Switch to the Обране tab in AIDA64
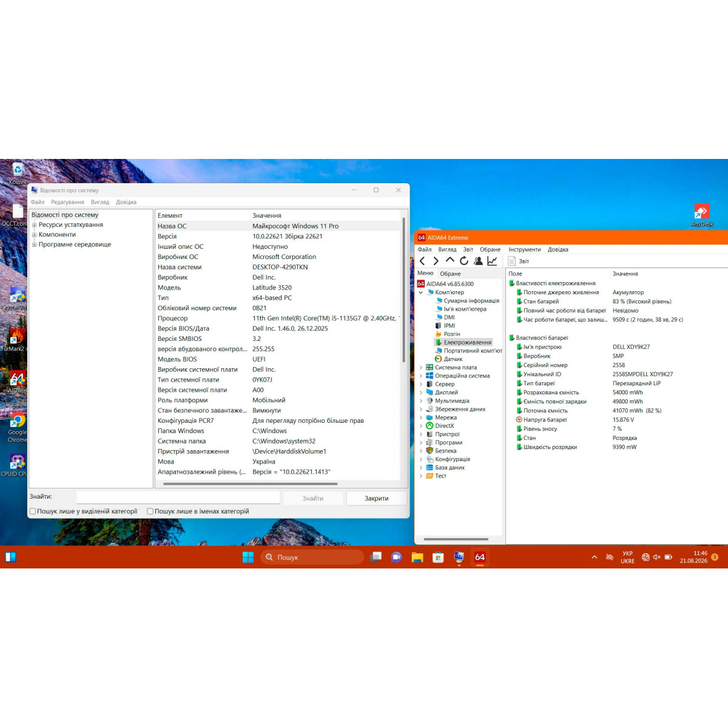Image resolution: width=728 pixels, height=728 pixels. point(450,274)
